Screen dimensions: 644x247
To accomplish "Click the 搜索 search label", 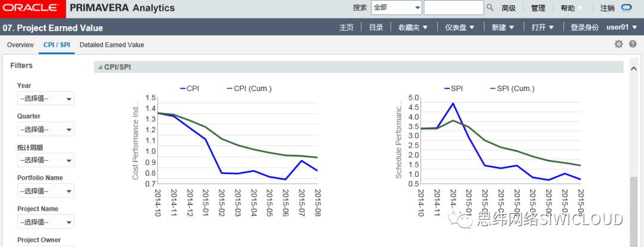I will tap(360, 8).
